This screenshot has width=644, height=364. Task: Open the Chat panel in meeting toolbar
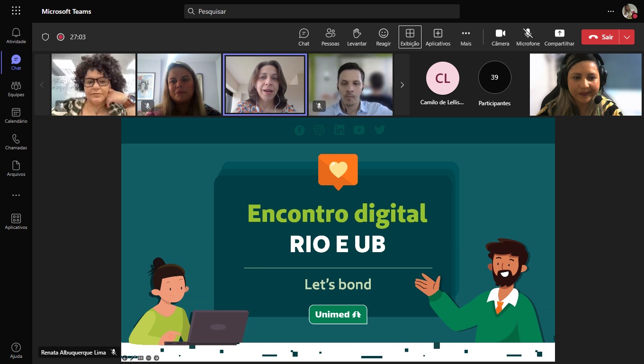pos(304,37)
